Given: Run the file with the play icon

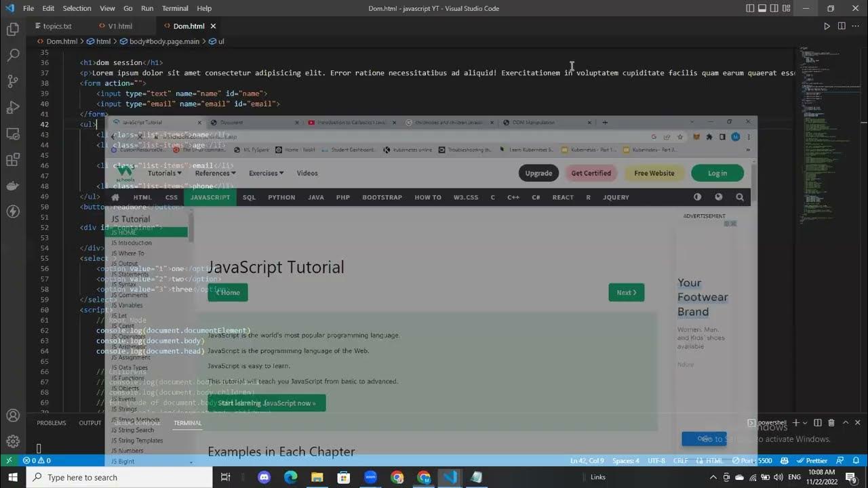Looking at the screenshot, I should [827, 26].
